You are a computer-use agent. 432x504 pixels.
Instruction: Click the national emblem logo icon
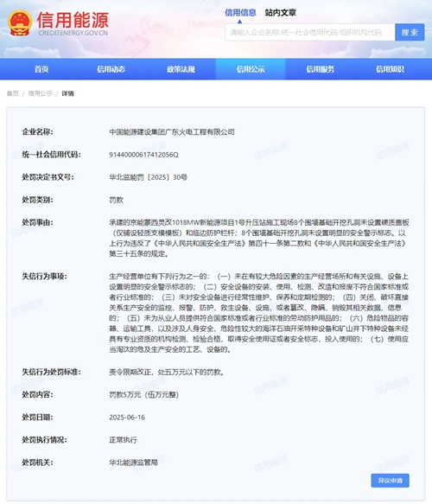[20, 22]
